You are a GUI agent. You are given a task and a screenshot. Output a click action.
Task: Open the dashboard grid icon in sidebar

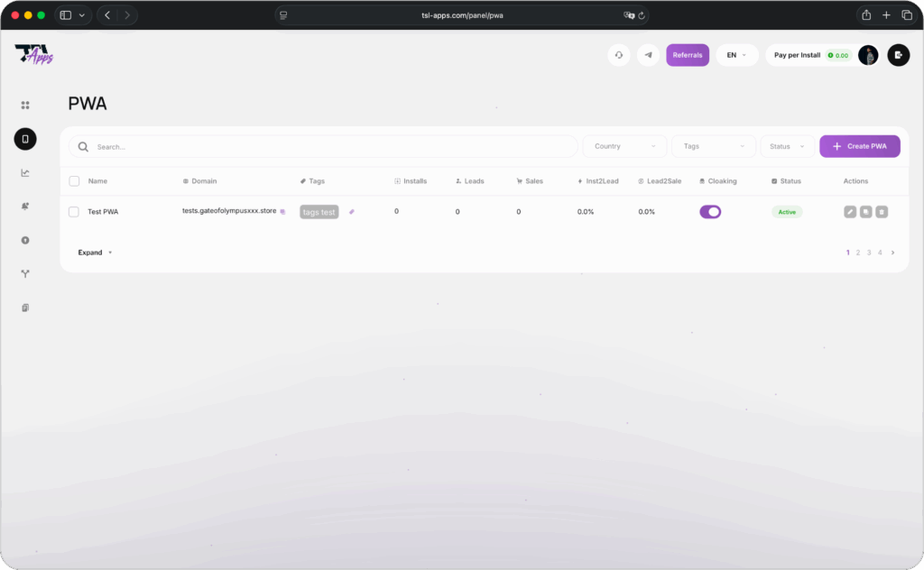tap(25, 106)
